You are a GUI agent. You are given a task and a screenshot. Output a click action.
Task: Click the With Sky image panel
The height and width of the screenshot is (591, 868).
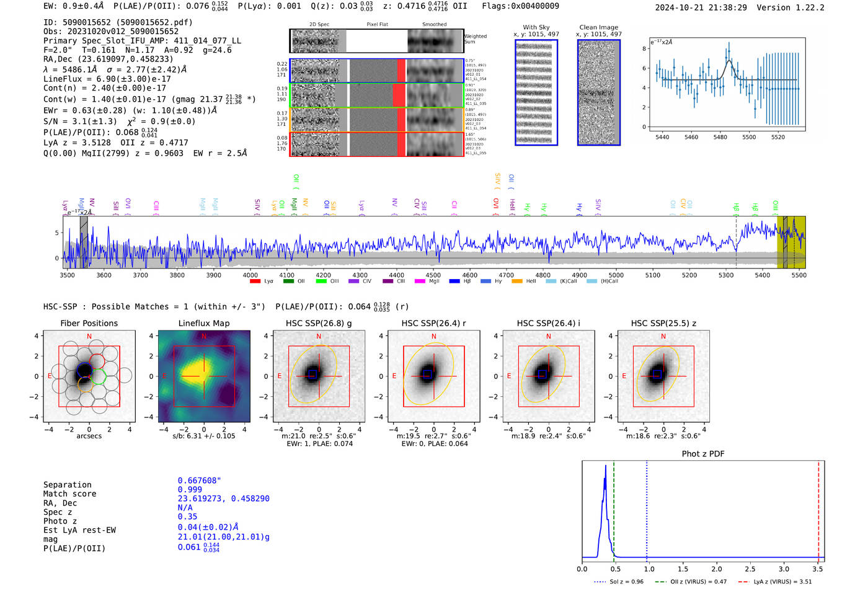(x=536, y=92)
